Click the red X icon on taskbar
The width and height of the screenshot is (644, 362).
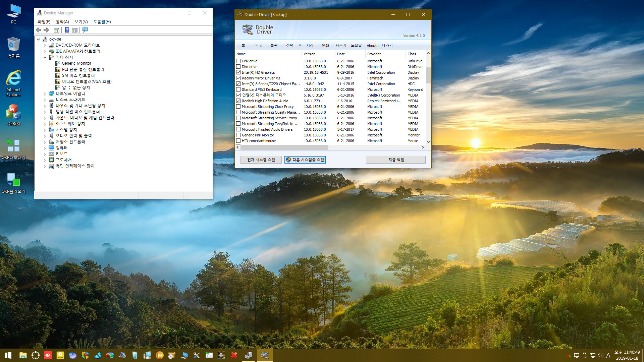[234, 355]
